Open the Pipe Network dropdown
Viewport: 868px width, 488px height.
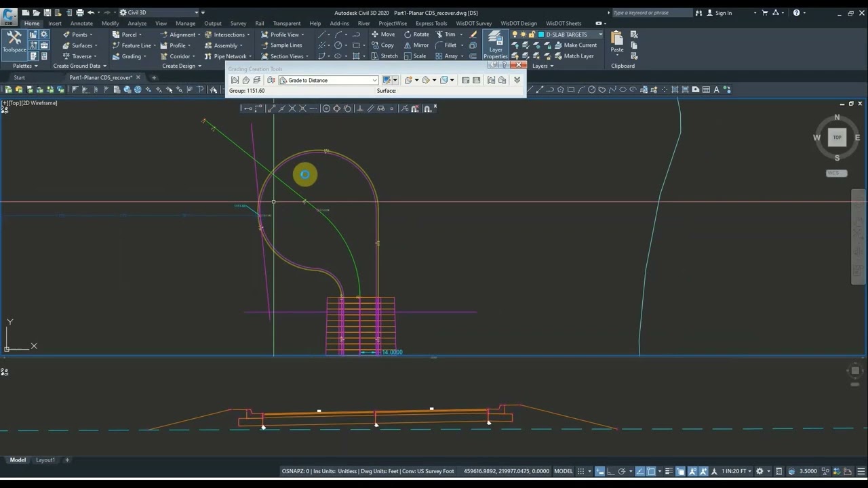[x=228, y=56]
